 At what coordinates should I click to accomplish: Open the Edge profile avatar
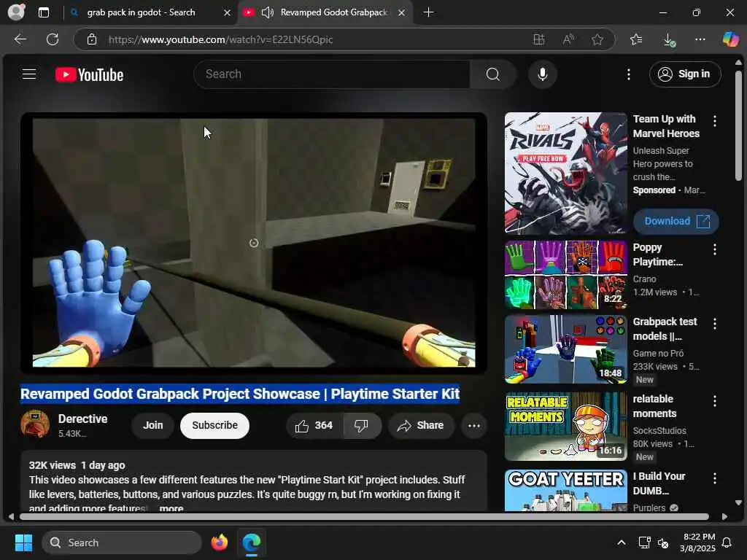point(16,12)
